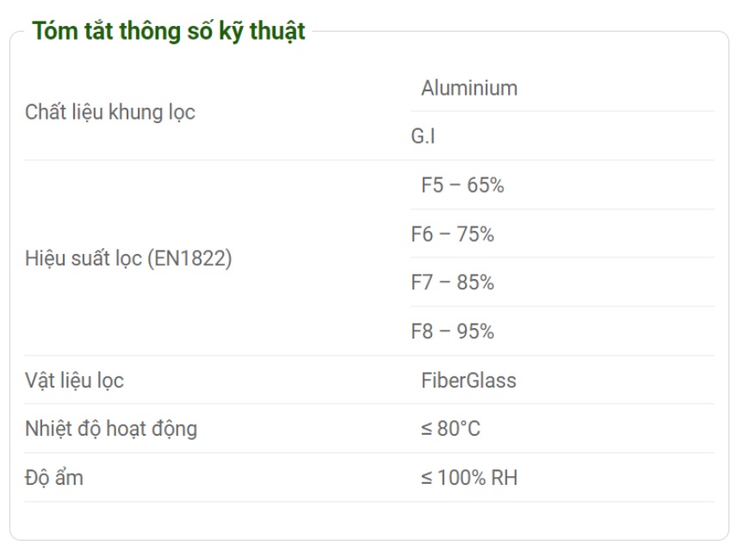Select the 'Chất liệu khung lọc' row label
The width and height of the screenshot is (756, 552).
pyautogui.click(x=109, y=112)
